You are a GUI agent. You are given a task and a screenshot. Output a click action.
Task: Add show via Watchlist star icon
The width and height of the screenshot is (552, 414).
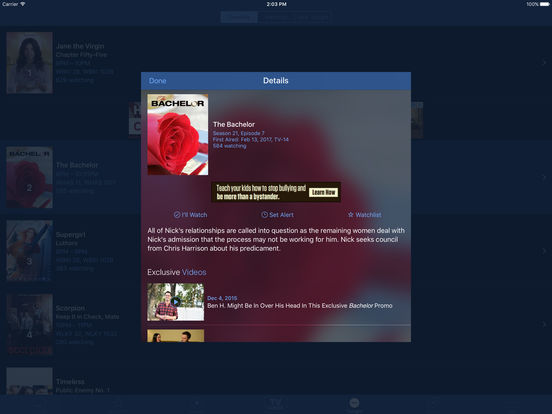[x=351, y=215]
